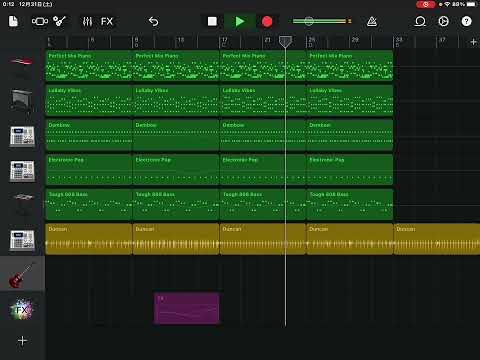Select Dembow region at bar 1

click(x=89, y=135)
